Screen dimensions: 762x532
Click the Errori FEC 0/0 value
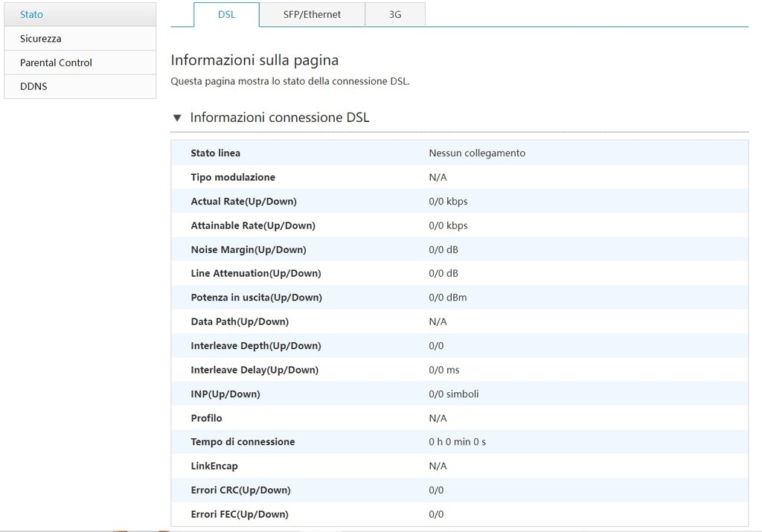point(436,514)
